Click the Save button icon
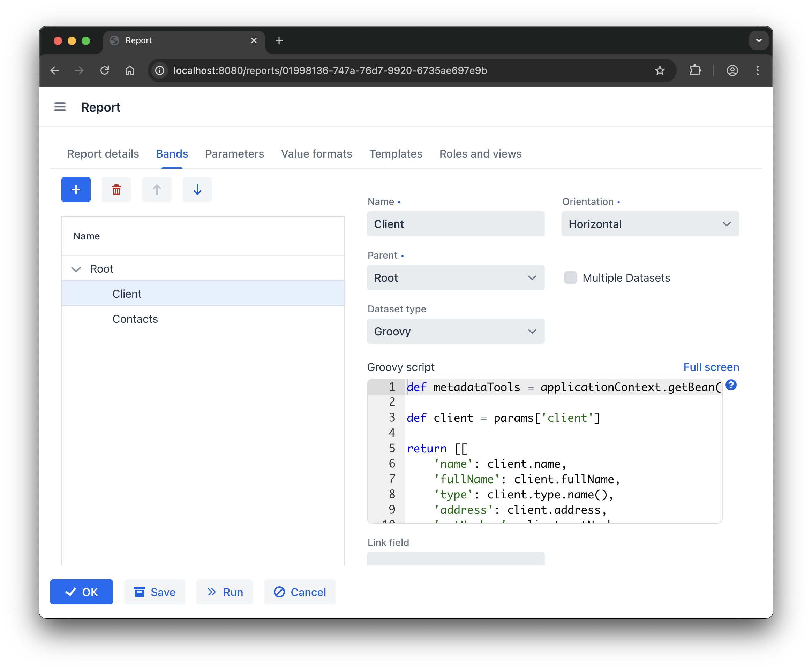 [139, 592]
